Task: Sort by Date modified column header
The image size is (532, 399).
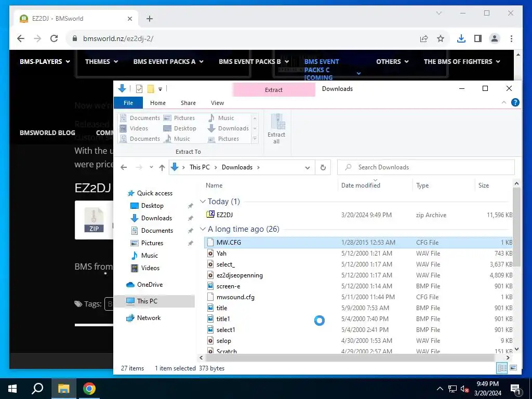Action: (361, 185)
